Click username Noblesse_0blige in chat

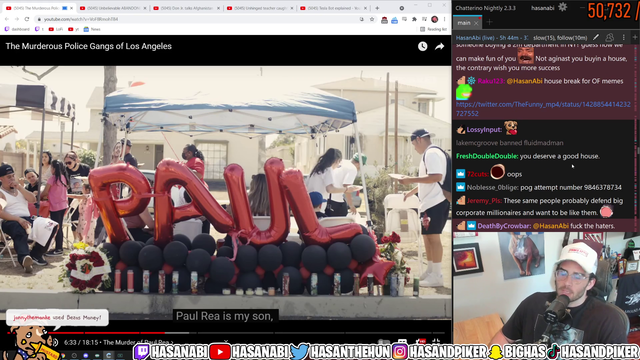(x=493, y=187)
